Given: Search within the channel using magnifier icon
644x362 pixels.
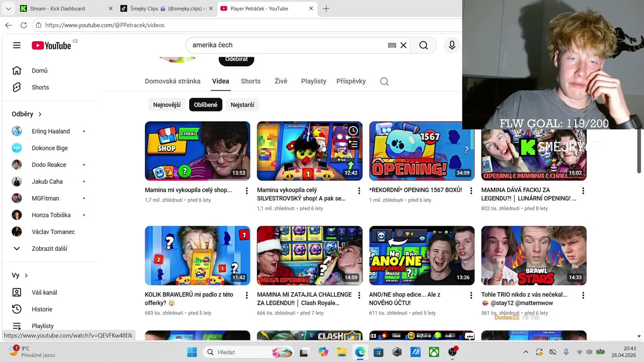Looking at the screenshot, I should [x=384, y=81].
